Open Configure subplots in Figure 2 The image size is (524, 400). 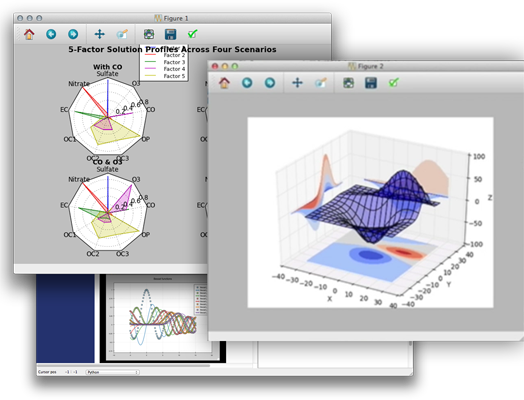(349, 83)
